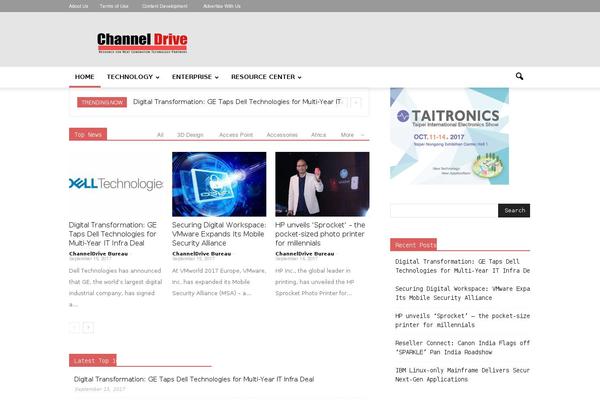Click the Latest Top section heading
Viewport: 600px width, 400px height.
[x=93, y=361]
